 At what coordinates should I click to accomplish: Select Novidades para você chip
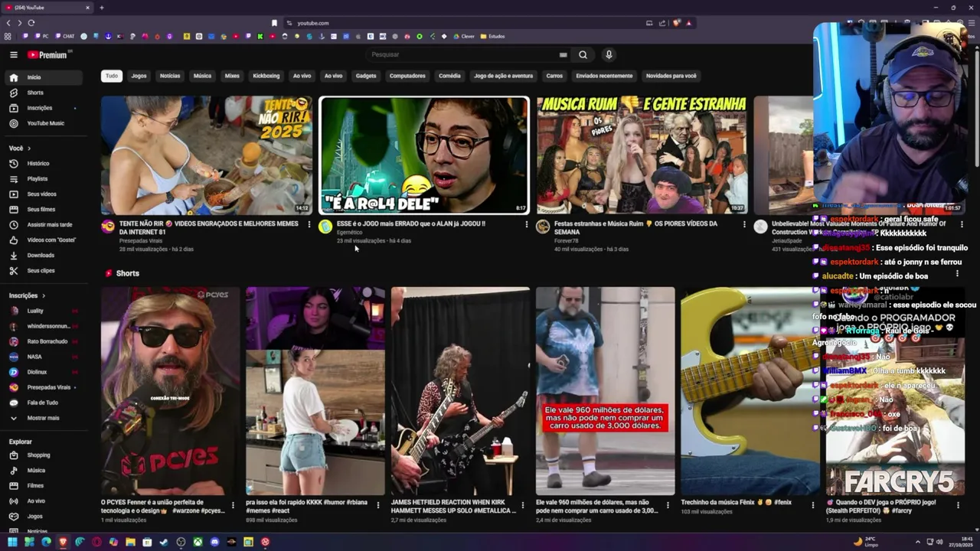671,76
